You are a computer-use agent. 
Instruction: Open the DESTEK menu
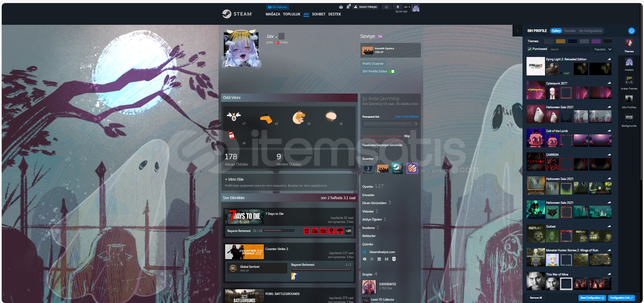point(335,14)
